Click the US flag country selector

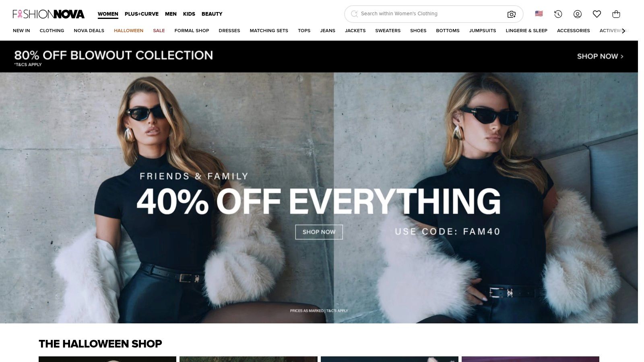pos(539,14)
